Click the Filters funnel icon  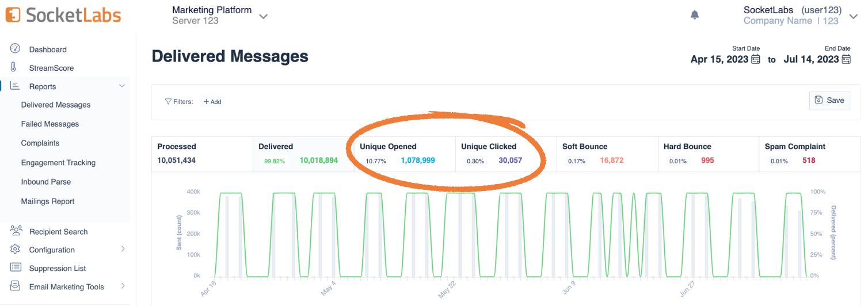pos(168,102)
